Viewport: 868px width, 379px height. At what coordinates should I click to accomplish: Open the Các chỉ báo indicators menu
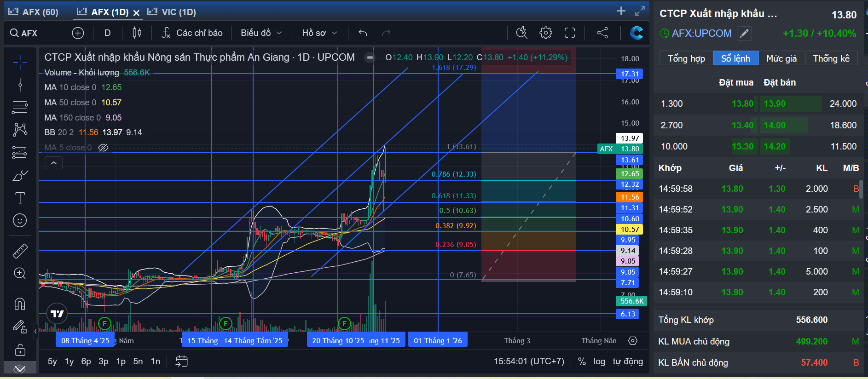(192, 33)
